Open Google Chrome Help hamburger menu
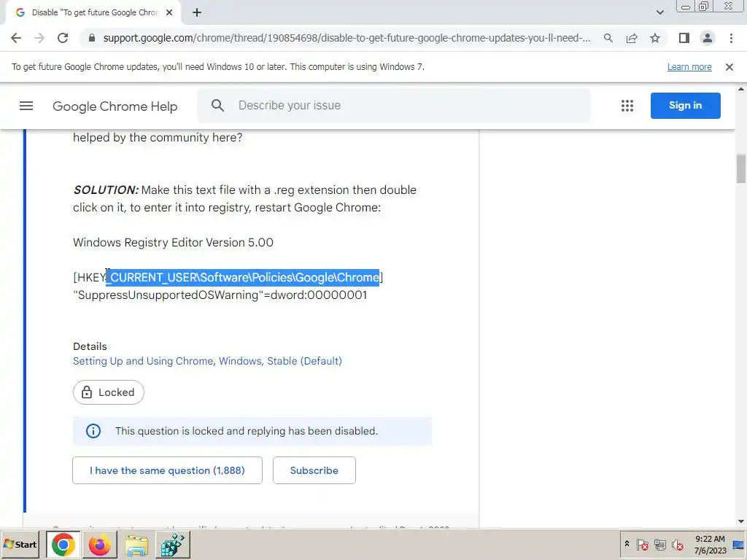Viewport: 747px width, 560px height. pos(26,106)
